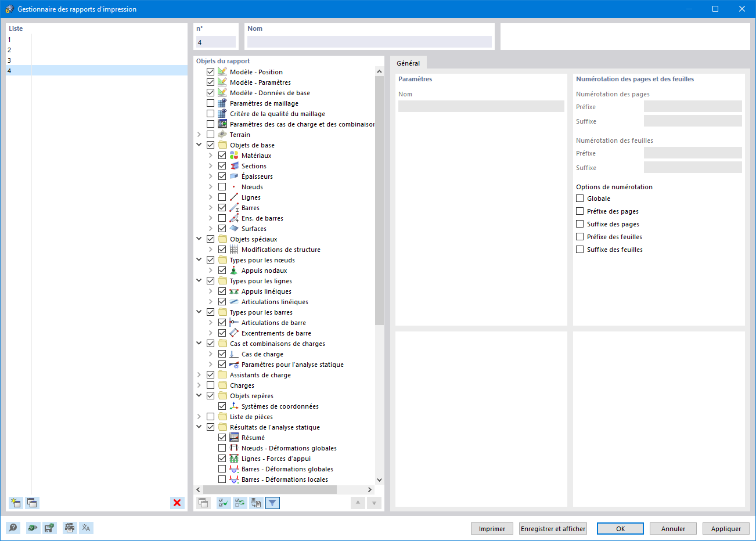Click the Paramètres de maillage icon
This screenshot has width=756, height=541.
click(x=222, y=103)
